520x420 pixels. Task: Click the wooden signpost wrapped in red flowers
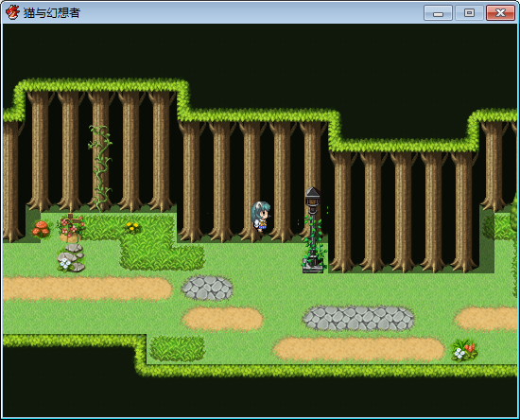(x=71, y=227)
